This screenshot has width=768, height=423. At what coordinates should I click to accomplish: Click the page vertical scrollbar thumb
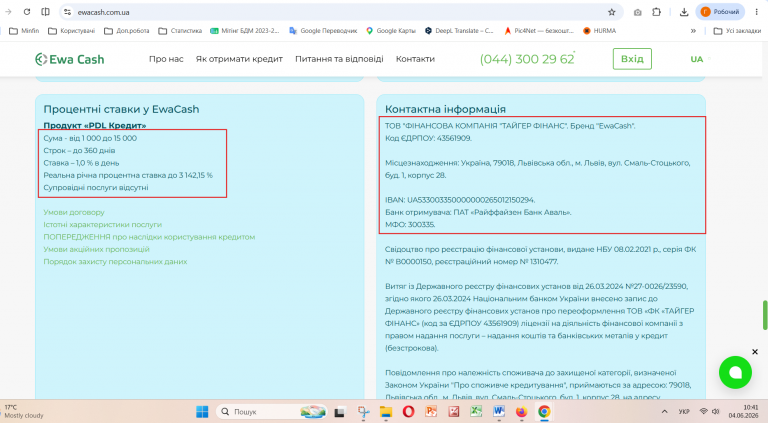click(x=764, y=316)
